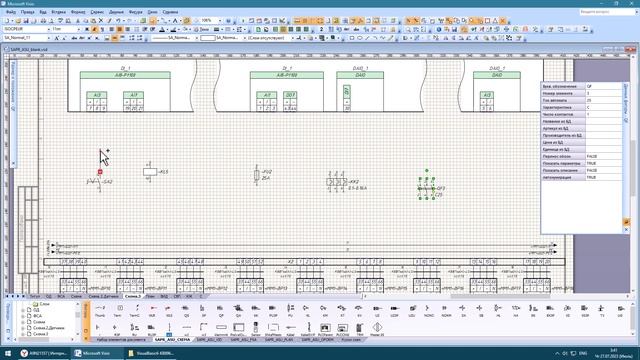The image size is (640, 360).
Task: Select the SA switch stencil shape
Action: click(x=463, y=310)
